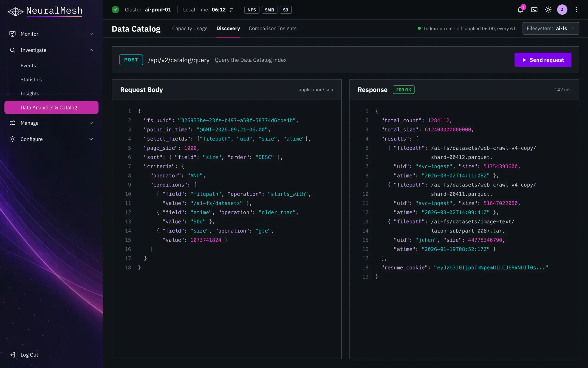Viewport: 588px width, 368px height.
Task: Select the S3 protocol badge
Action: click(x=286, y=10)
